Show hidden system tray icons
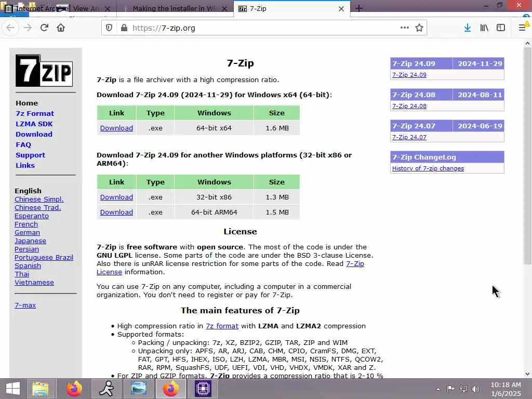Image resolution: width=532 pixels, height=399 pixels. pos(438,389)
